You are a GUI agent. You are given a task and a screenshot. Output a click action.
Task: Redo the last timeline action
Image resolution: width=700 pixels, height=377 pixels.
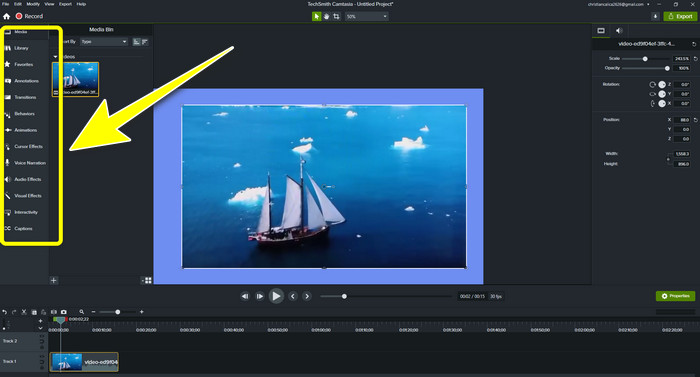[14, 312]
